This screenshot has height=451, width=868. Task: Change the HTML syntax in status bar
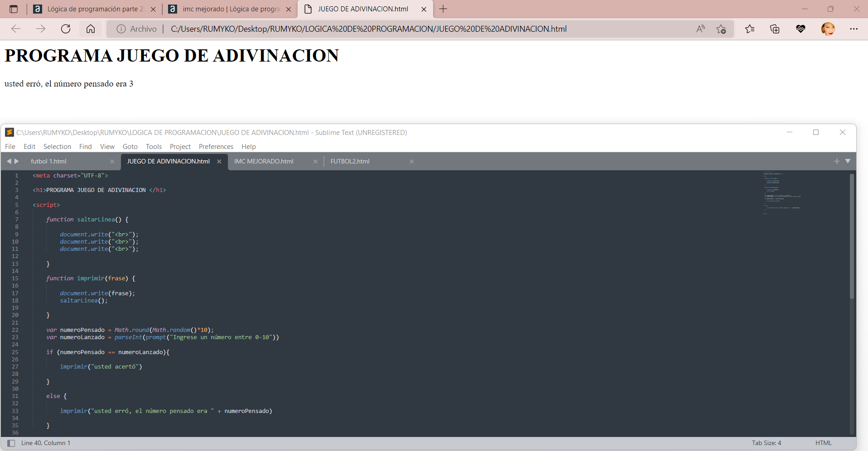click(823, 443)
